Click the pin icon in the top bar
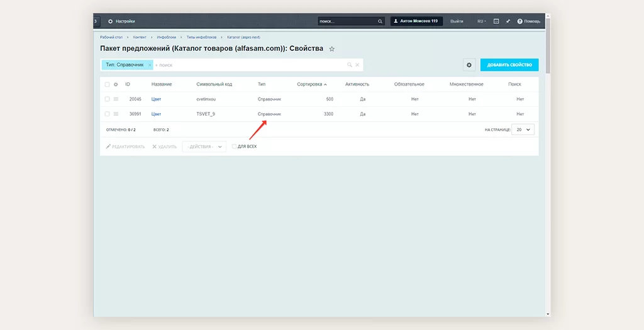 pos(508,21)
